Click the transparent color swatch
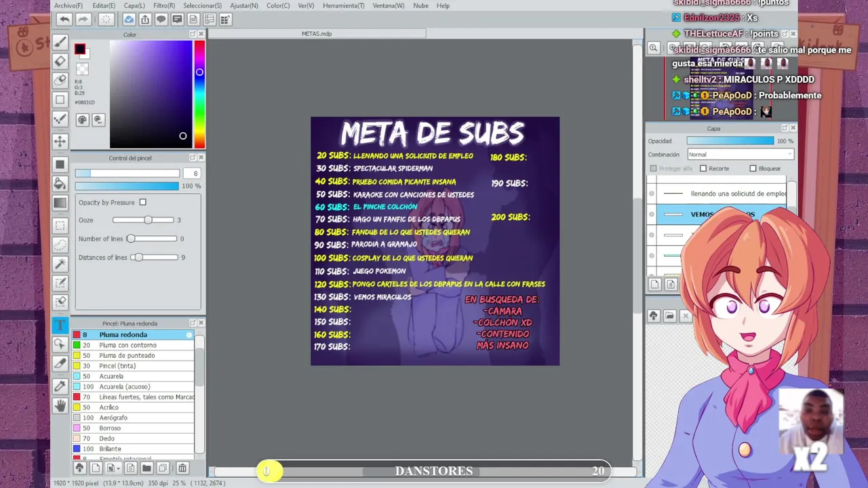The height and width of the screenshot is (488, 868). click(x=82, y=68)
